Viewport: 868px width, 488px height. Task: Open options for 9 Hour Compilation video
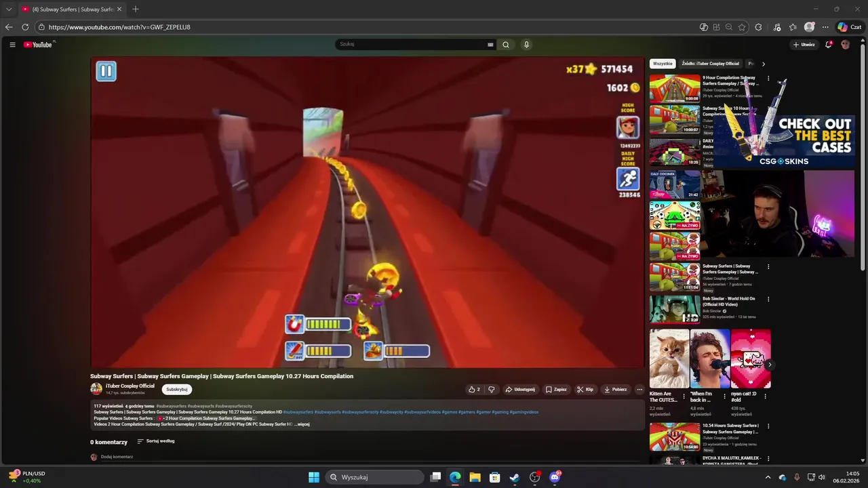768,79
